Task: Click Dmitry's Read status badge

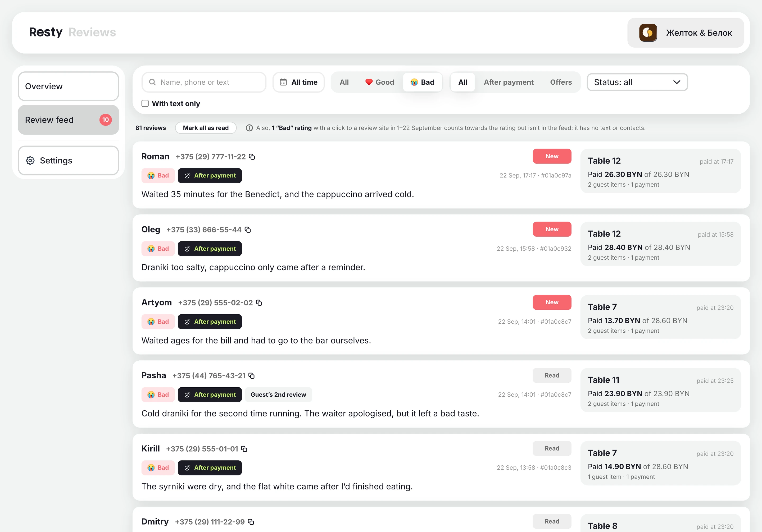Action: (x=552, y=521)
